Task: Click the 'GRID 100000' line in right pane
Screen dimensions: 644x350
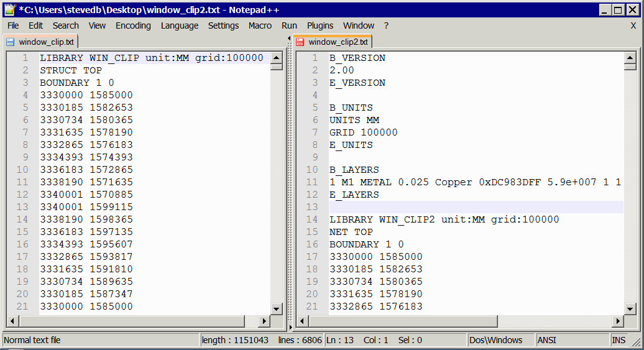Action: (364, 132)
